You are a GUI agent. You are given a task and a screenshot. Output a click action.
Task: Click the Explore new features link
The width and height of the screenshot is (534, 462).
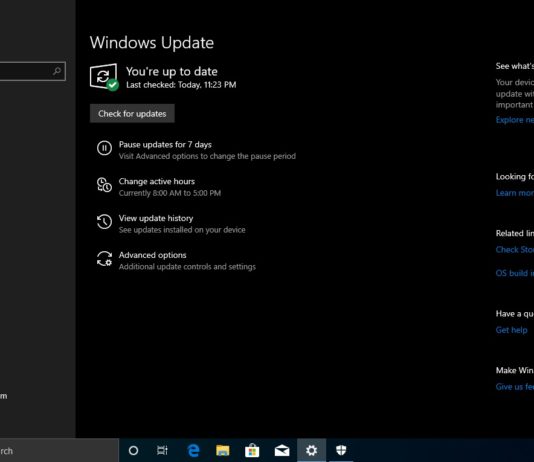pos(515,120)
